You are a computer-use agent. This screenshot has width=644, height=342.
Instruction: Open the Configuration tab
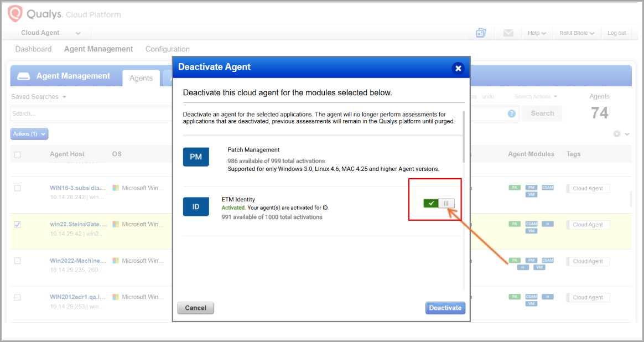coord(168,49)
